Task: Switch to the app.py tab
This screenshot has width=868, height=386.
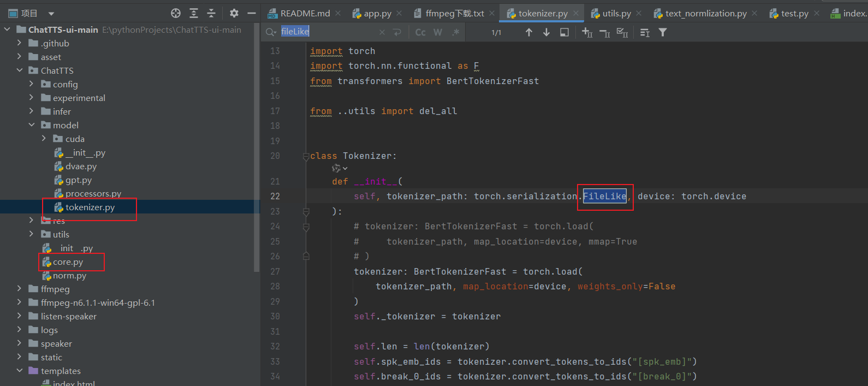Action: [x=377, y=13]
